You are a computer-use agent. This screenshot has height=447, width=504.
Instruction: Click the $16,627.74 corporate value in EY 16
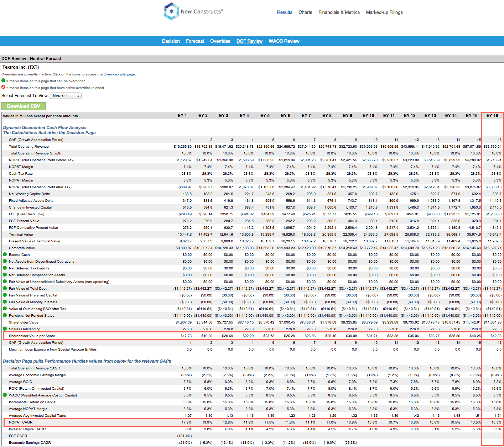click(x=492, y=248)
